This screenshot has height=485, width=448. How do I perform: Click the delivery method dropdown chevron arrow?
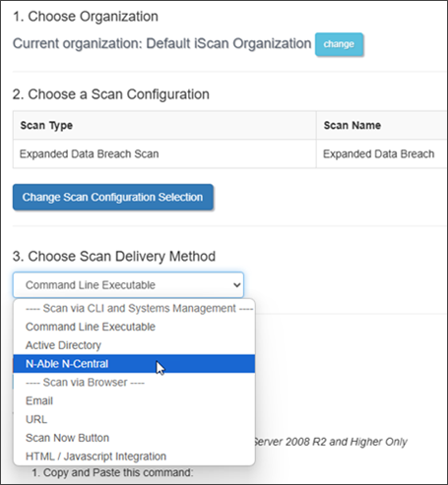point(236,285)
